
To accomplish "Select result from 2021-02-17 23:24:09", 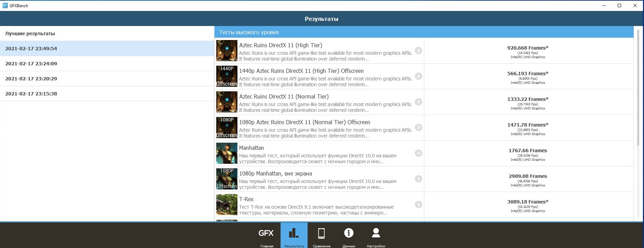I will pyautogui.click(x=31, y=64).
